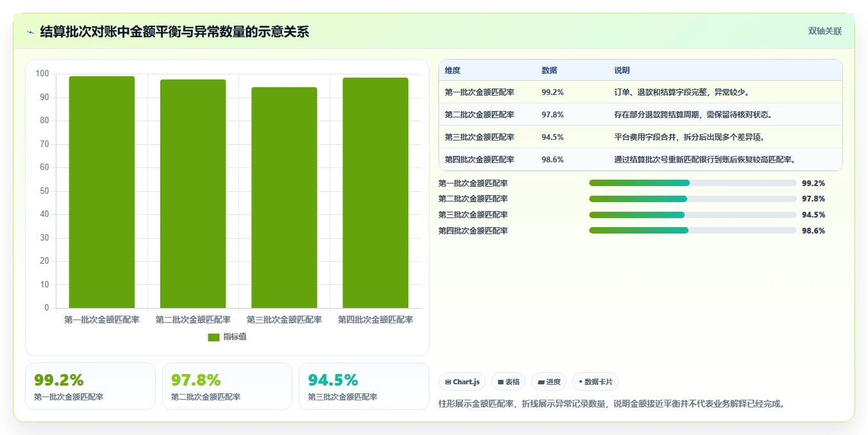Click the 第一批次 progress bar at 99.2%
Viewport: 868px width, 435px height.
693,183
